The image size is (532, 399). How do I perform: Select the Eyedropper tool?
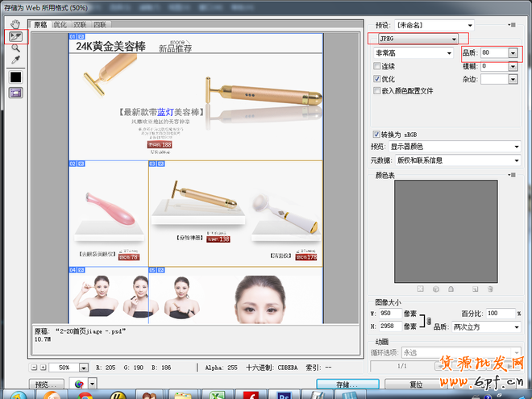coord(15,60)
